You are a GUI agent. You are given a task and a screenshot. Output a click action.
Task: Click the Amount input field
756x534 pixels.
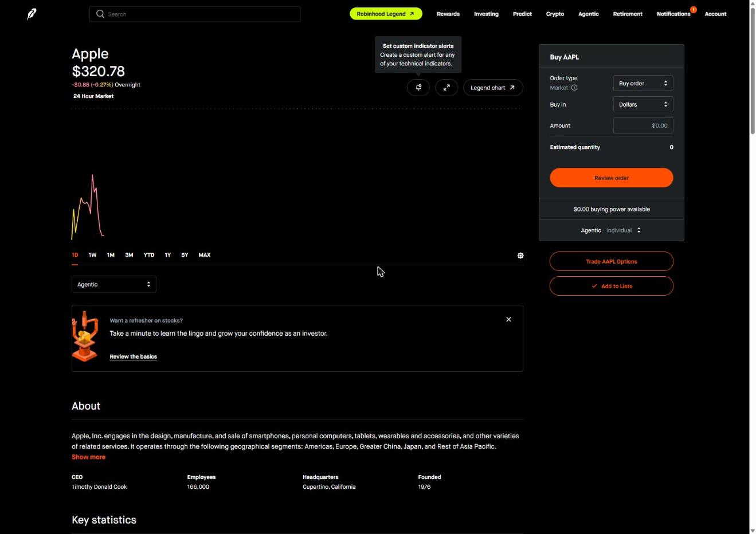pos(643,125)
